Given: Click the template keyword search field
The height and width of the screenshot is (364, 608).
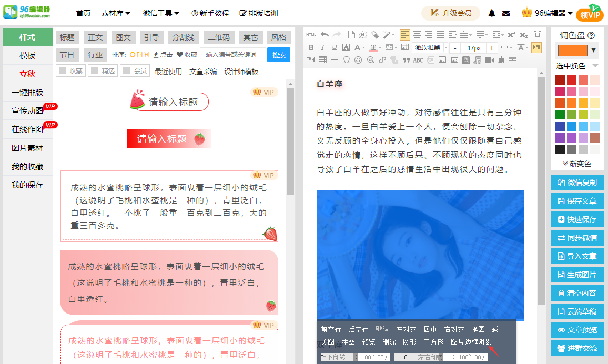Looking at the screenshot, I should (x=233, y=55).
